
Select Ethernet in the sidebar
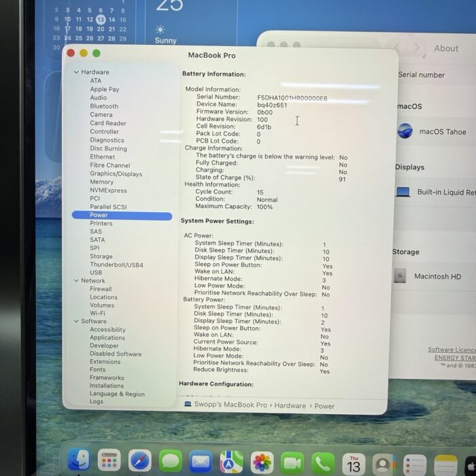tap(102, 156)
